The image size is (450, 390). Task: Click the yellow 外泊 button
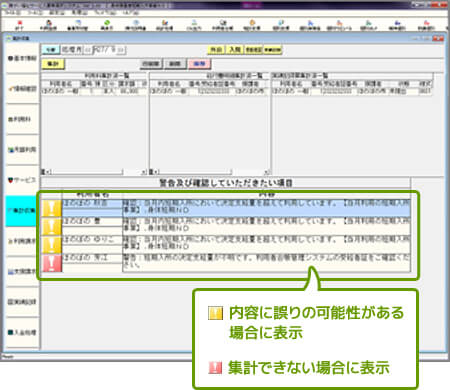point(216,50)
